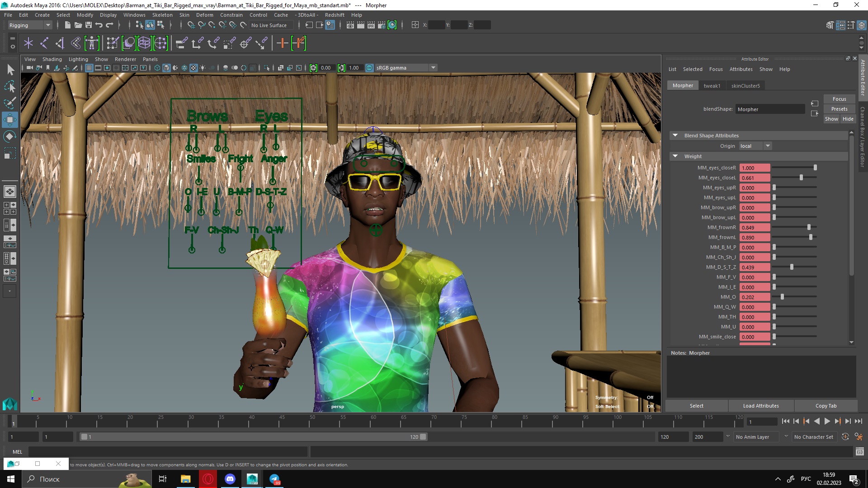
Task: Click the select camera icon in viewport toolbar
Action: click(29, 68)
